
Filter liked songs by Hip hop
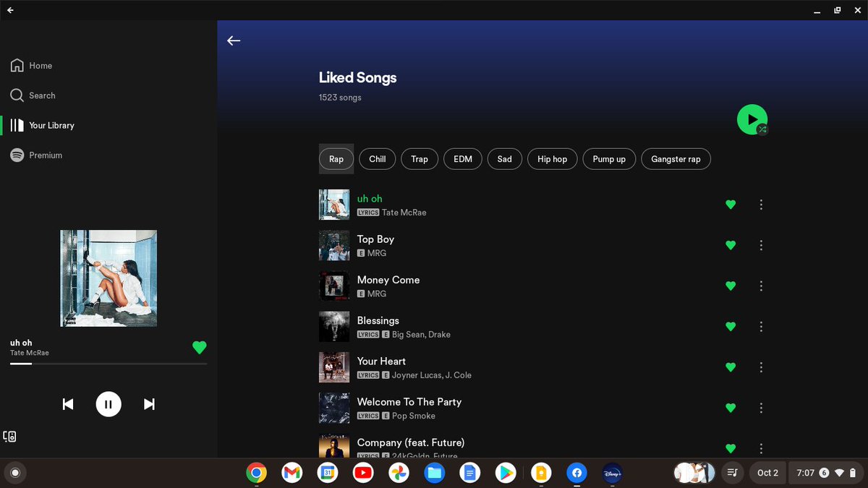click(553, 159)
